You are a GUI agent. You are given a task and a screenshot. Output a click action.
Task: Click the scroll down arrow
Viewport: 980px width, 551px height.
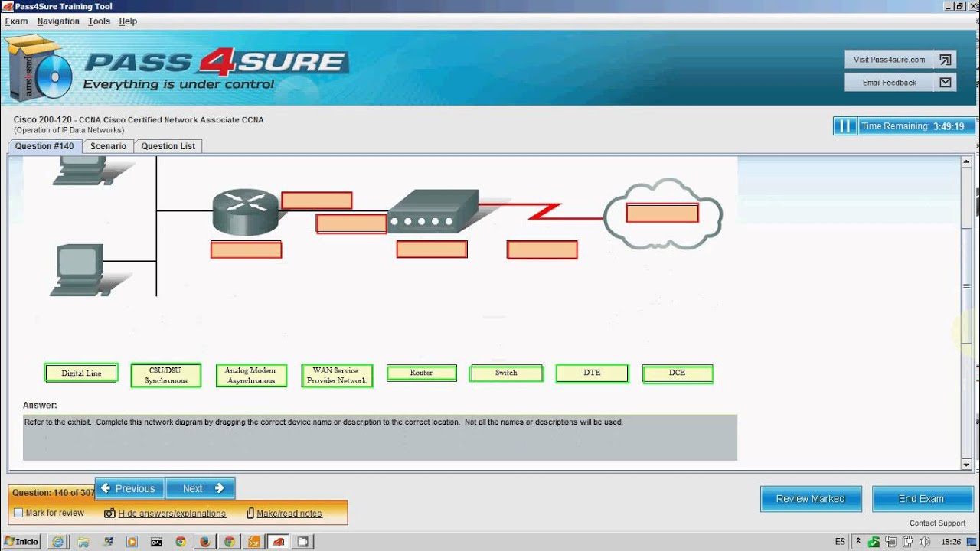[x=966, y=464]
